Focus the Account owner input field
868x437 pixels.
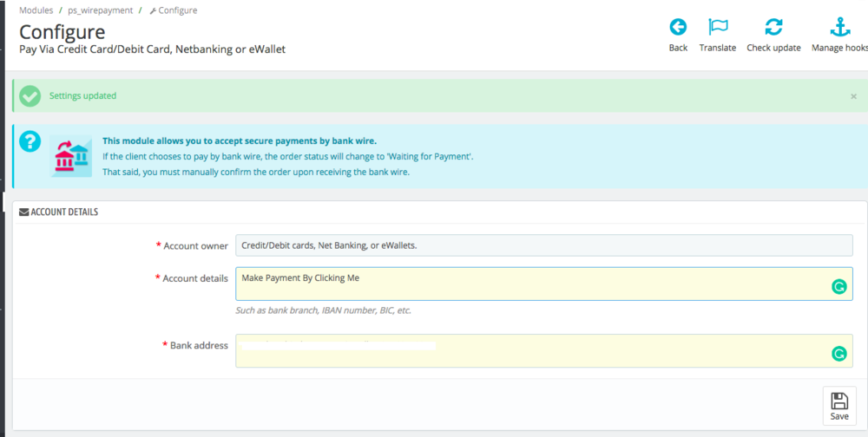pos(543,245)
